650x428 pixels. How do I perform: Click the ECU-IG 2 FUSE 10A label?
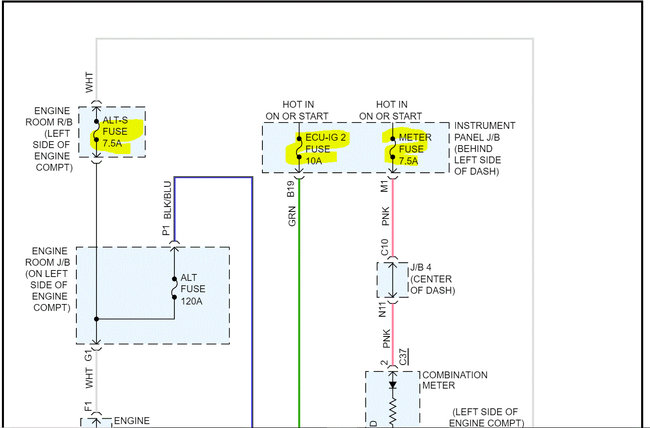(325, 149)
